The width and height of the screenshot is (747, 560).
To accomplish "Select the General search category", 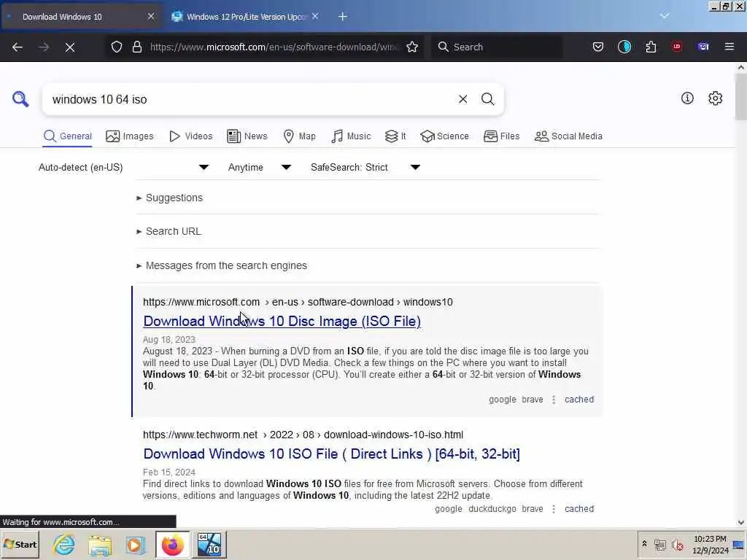I will (x=68, y=136).
